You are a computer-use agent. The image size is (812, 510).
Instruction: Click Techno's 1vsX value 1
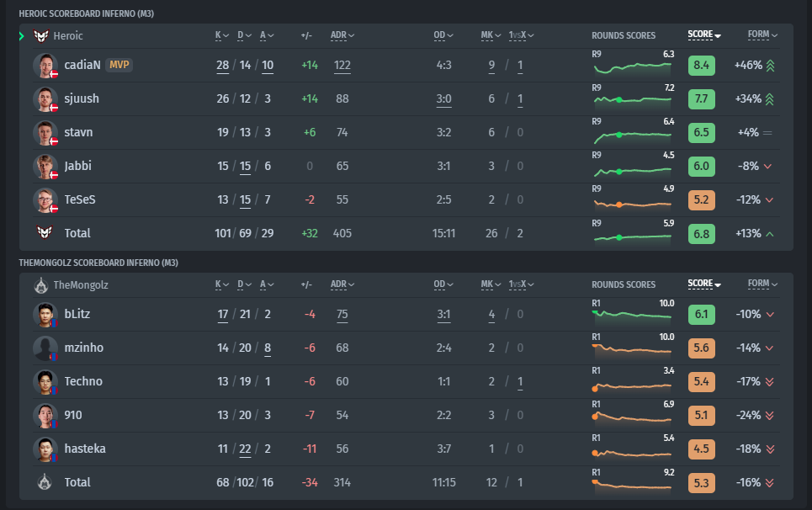pyautogui.click(x=520, y=382)
